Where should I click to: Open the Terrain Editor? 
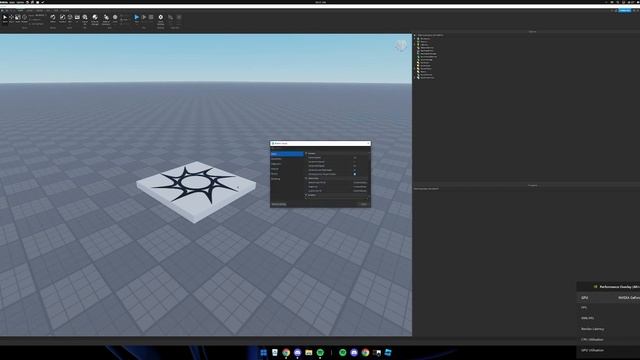[x=53, y=18]
